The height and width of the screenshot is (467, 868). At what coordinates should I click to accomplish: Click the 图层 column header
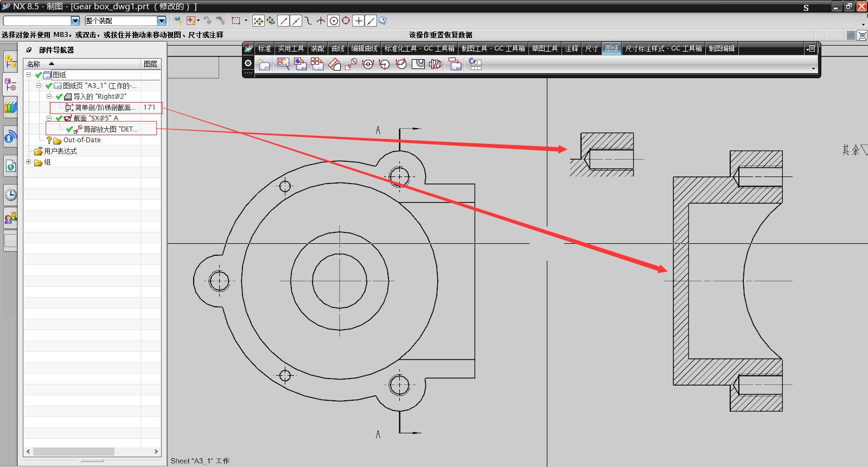click(150, 64)
